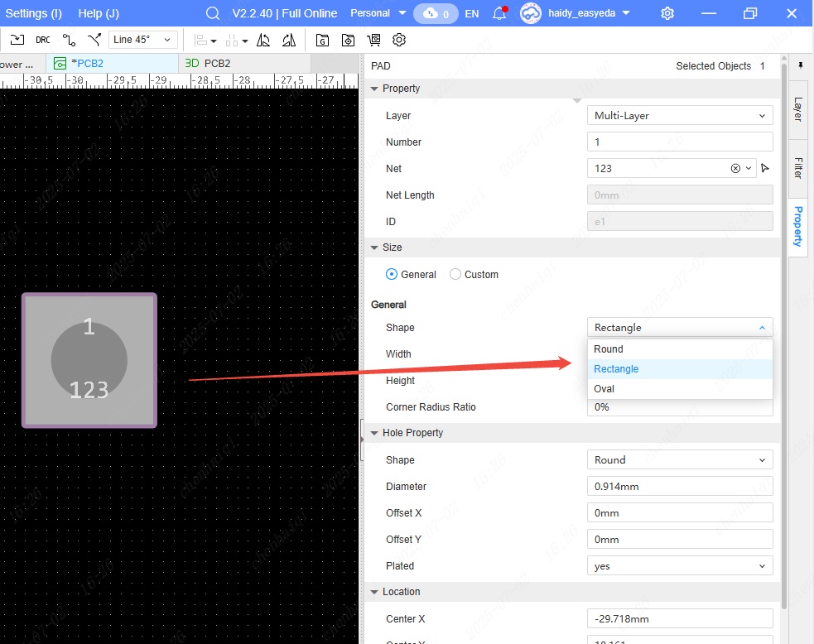This screenshot has height=644, width=814.
Task: Select the Custom size radio button
Action: tap(455, 274)
